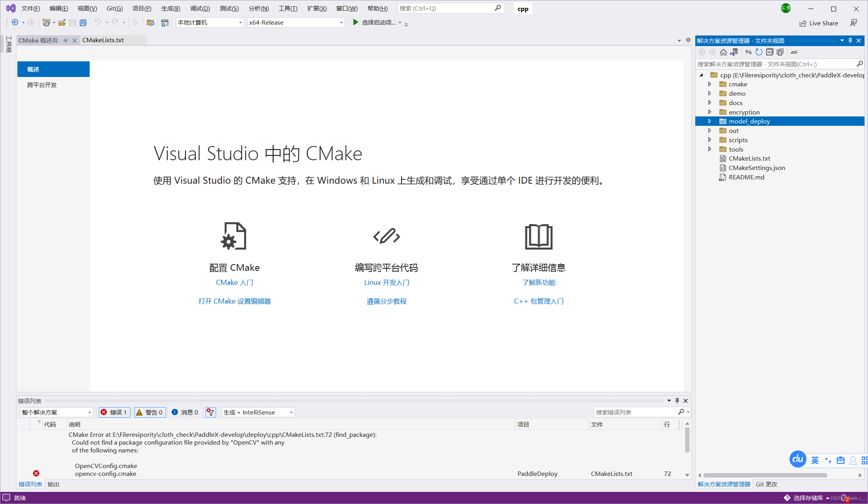The image size is (868, 504).
Task: Expand the model_deploy folder
Action: pos(710,121)
